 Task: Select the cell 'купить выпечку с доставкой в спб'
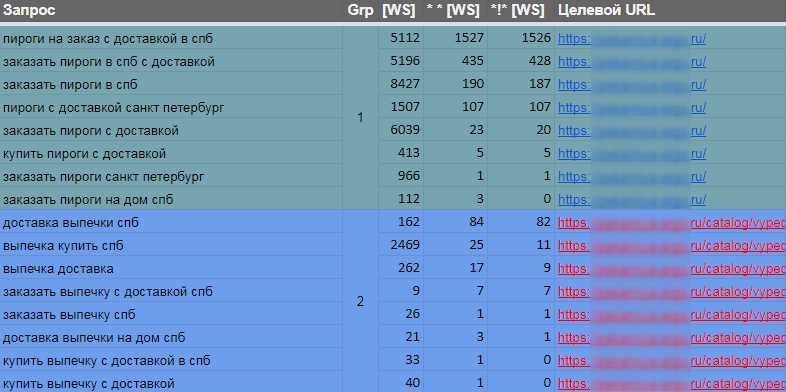click(171, 360)
